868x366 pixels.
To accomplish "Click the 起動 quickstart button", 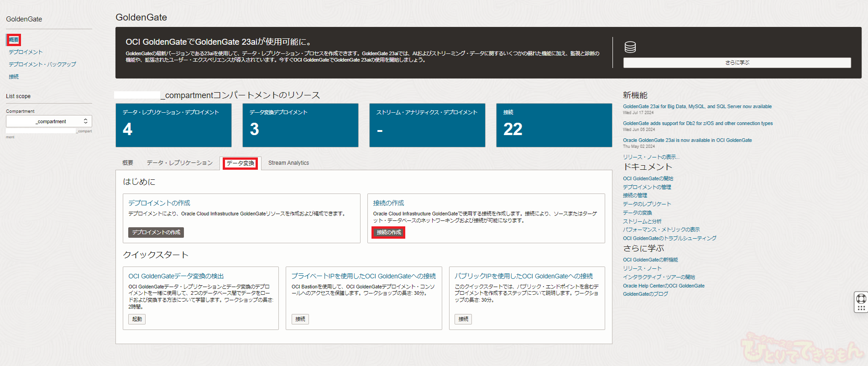I will pos(137,319).
